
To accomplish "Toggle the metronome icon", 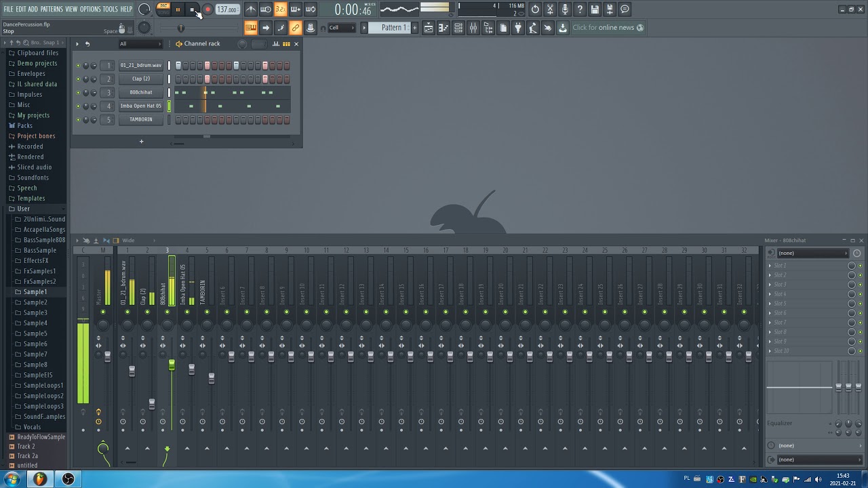I will (x=251, y=9).
